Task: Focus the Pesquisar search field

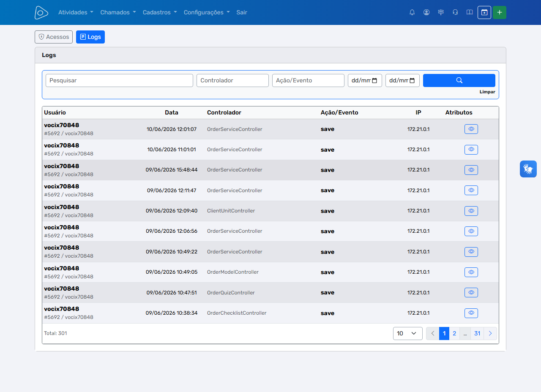Action: click(119, 80)
